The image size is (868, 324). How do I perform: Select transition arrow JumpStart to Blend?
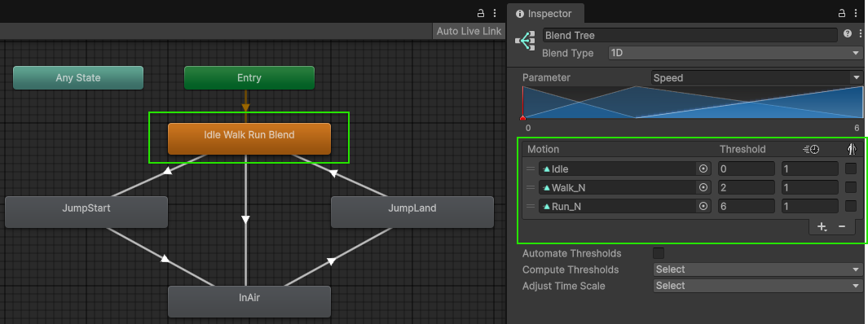[x=168, y=173]
